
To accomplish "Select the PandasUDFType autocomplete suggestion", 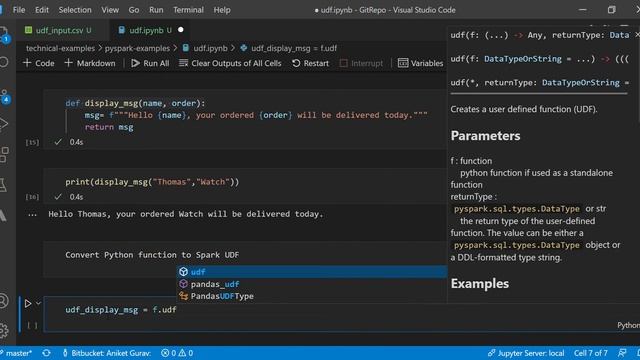I will click(312, 296).
